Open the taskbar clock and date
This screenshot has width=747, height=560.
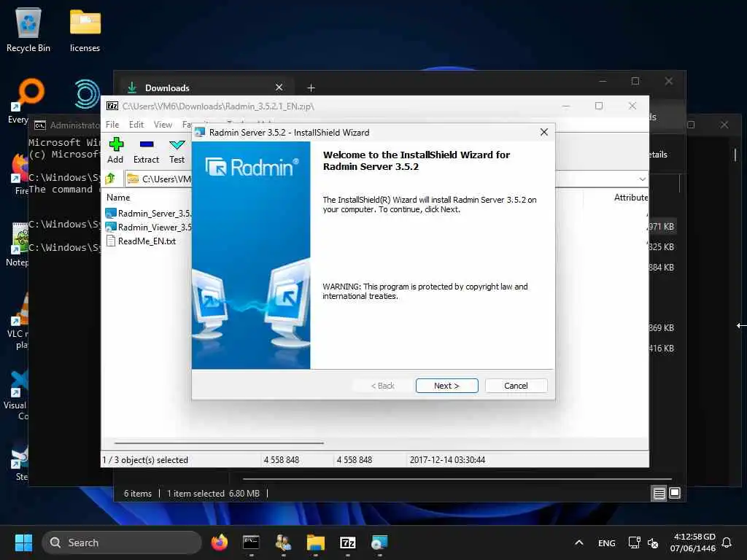[694, 542]
